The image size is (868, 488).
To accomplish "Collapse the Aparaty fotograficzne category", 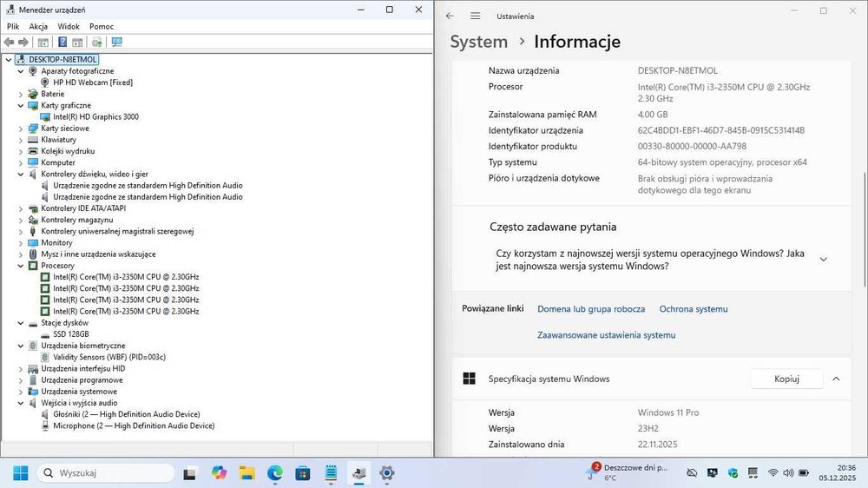I will pos(21,71).
